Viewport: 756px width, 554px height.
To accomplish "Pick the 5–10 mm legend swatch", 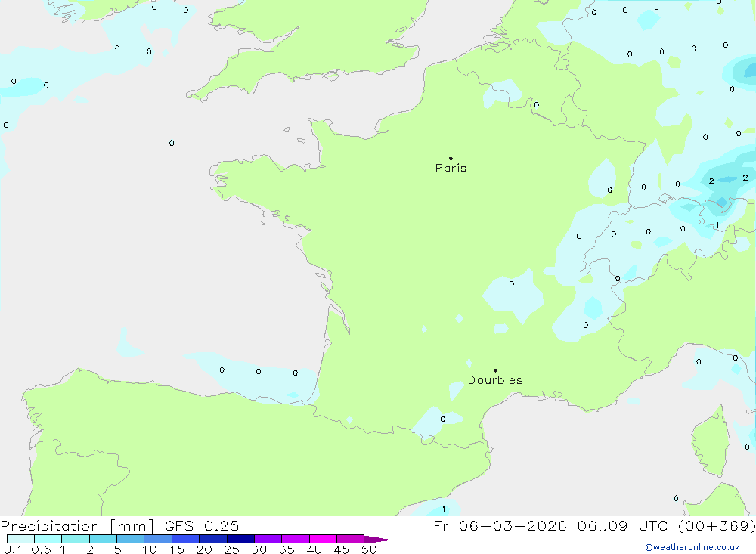I will pyautogui.click(x=131, y=539).
